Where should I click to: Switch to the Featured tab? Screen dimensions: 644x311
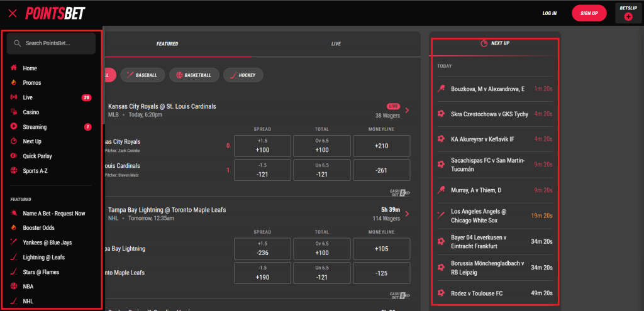point(167,44)
